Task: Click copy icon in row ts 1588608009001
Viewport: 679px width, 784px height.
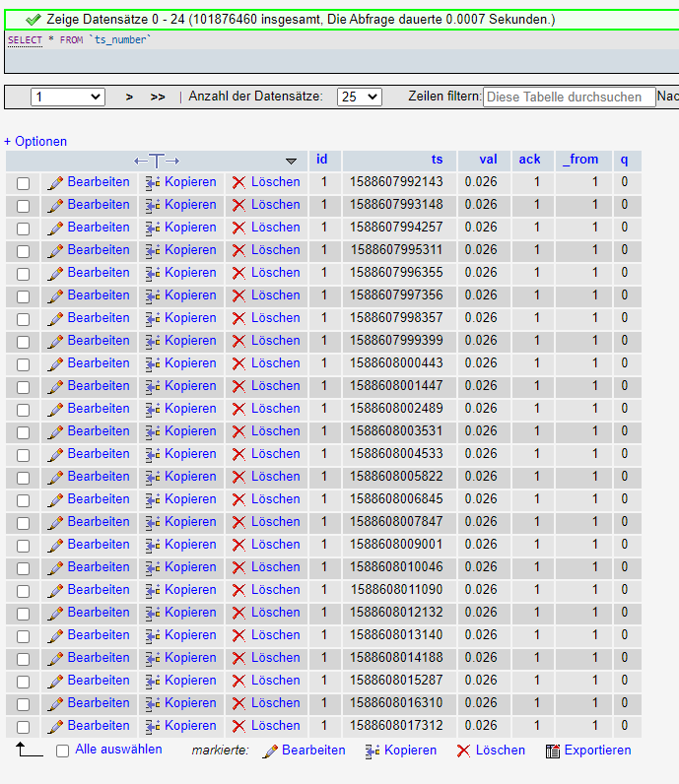Action: point(153,546)
